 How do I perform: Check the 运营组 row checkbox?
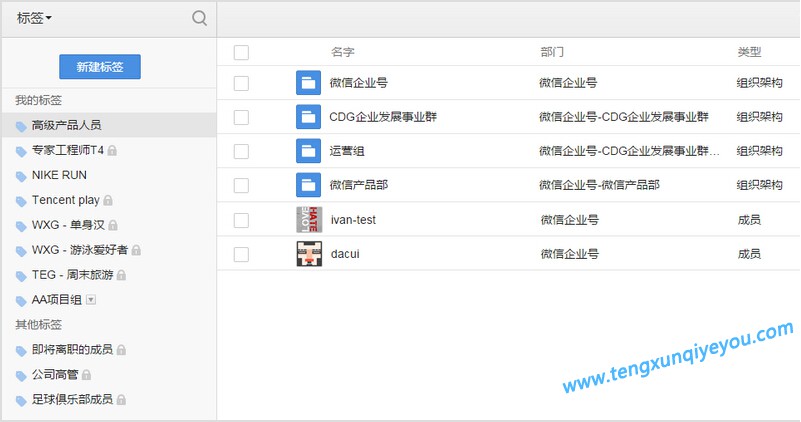[x=241, y=151]
